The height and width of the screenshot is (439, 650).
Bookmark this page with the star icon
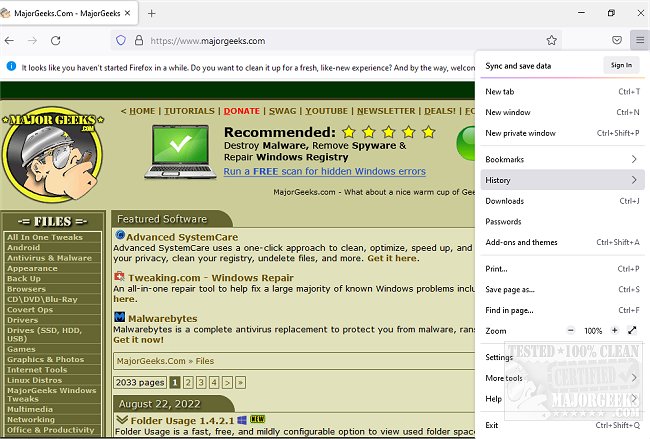click(551, 40)
